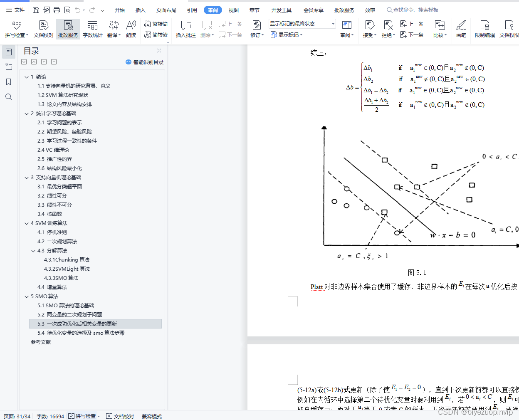Click 文档校对 in the status bar
This screenshot has height=420, width=519.
tap(120, 416)
